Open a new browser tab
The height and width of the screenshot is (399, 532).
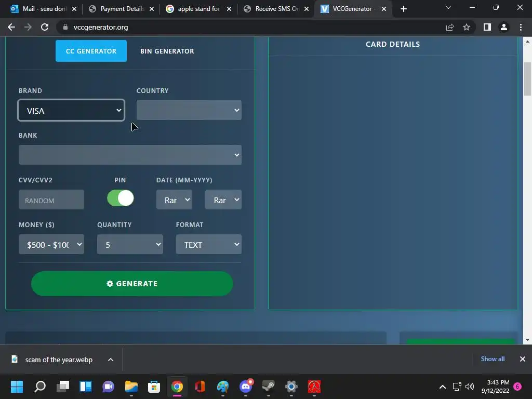[403, 9]
